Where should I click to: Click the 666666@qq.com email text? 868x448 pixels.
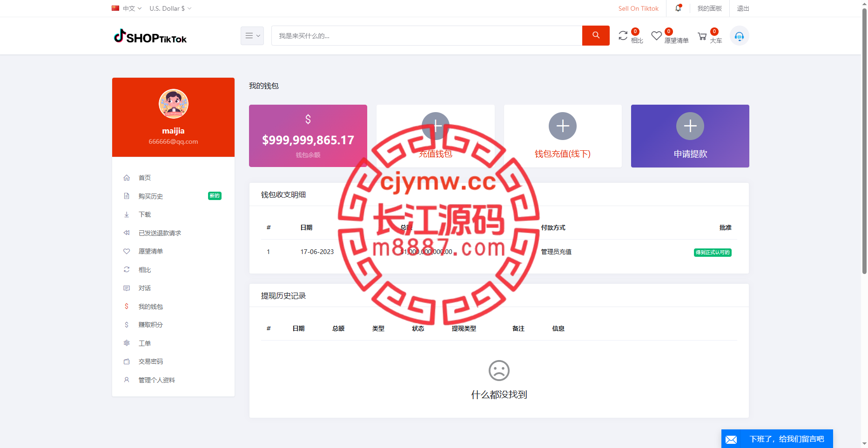click(173, 141)
